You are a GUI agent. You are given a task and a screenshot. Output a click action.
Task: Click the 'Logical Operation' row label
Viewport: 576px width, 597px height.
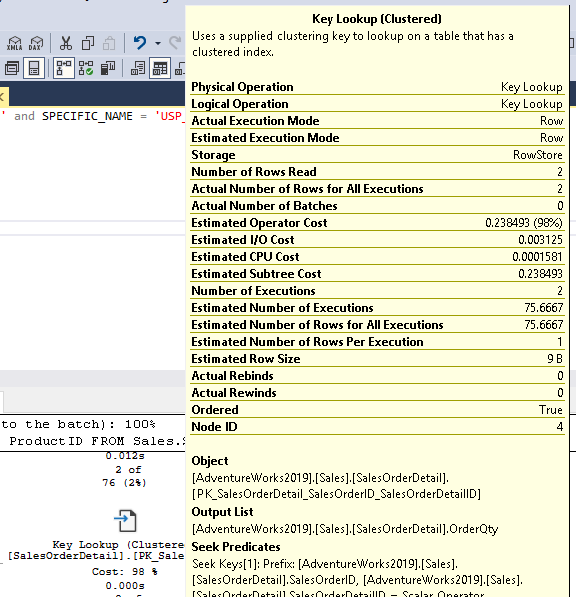pyautogui.click(x=240, y=104)
